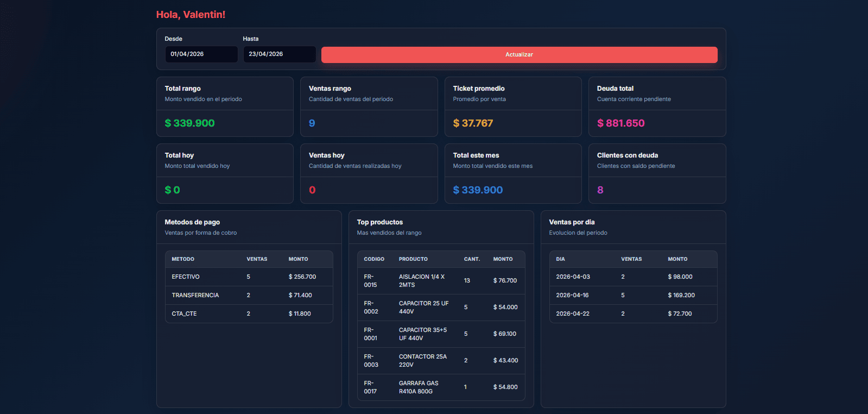Viewport: 868px width, 414px height.
Task: Click the $ 71.400 amount for TRANSFERENCIA
Action: click(300, 295)
